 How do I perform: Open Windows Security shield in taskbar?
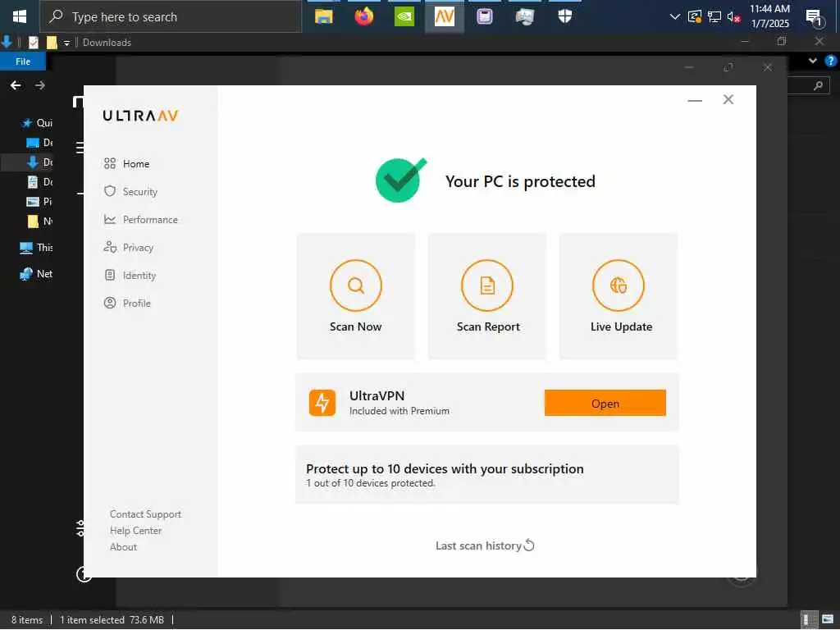pyautogui.click(x=564, y=16)
